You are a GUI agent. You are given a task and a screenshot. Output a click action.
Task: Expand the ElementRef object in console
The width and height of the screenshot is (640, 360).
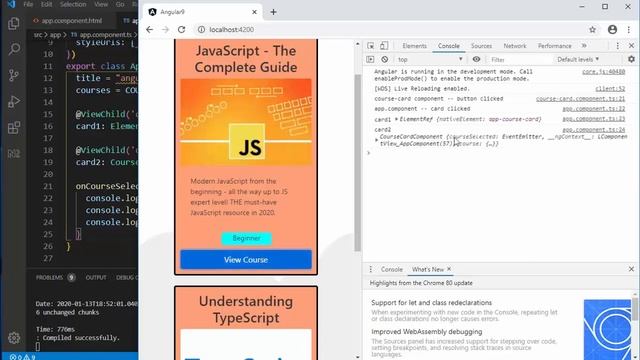396,119
